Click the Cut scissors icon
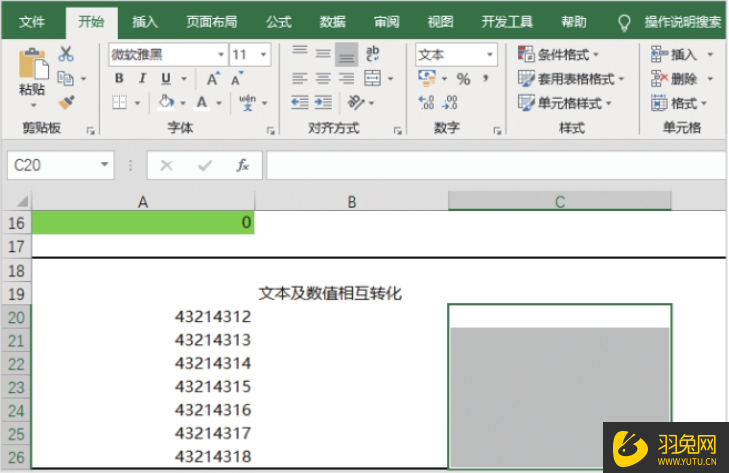 point(66,54)
